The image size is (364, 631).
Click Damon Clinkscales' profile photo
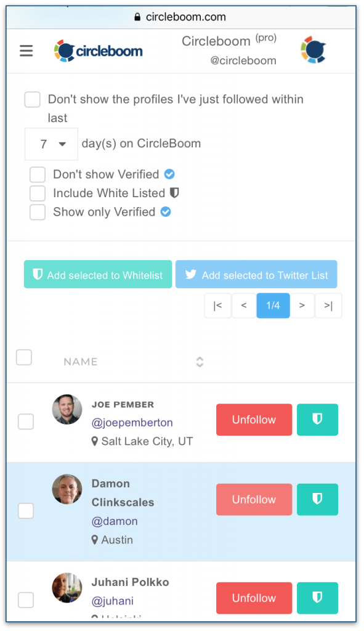click(67, 489)
